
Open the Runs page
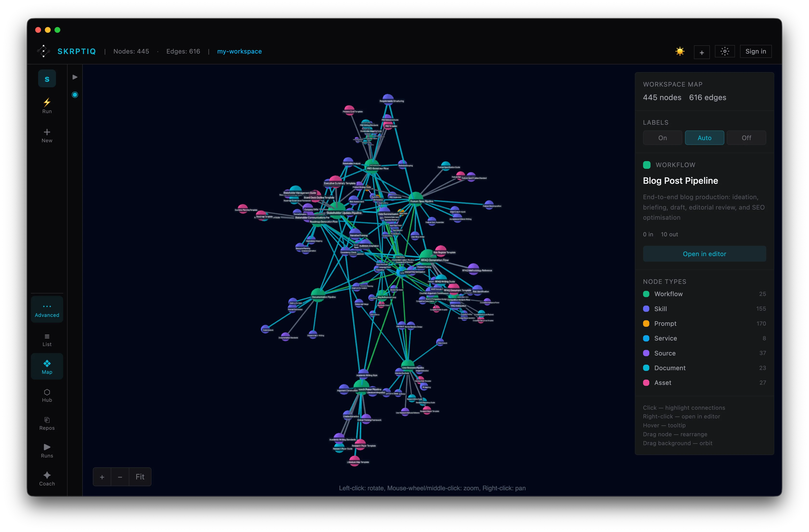pyautogui.click(x=47, y=451)
